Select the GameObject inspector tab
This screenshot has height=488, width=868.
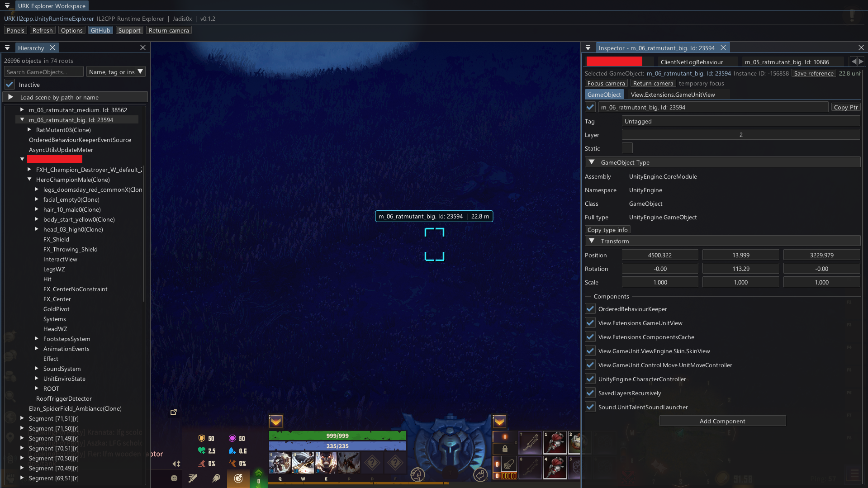(604, 95)
